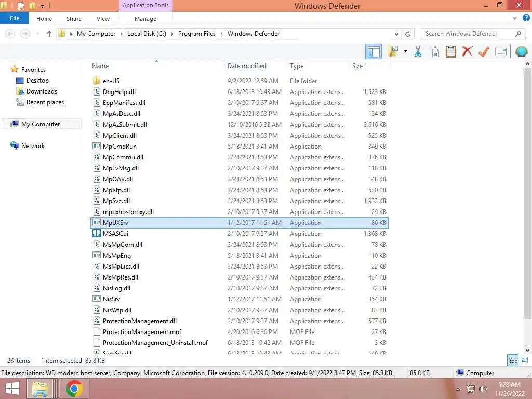
Task: Click the teal shell toolbar icon
Action: coord(521,51)
